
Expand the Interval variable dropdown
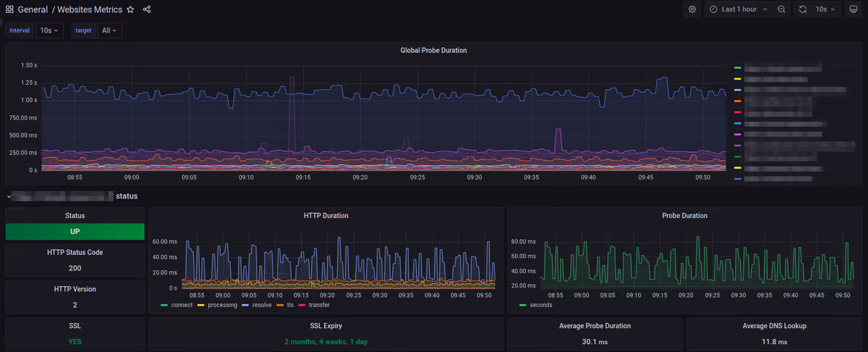pyautogui.click(x=50, y=30)
